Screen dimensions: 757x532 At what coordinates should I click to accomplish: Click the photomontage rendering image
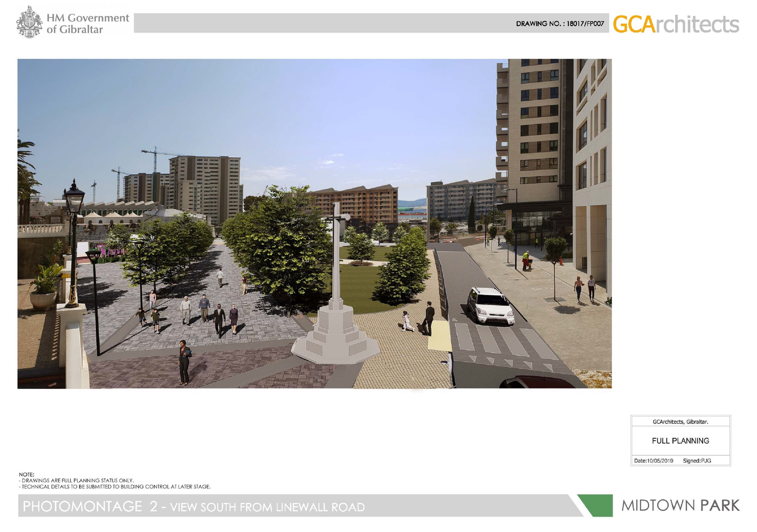[x=314, y=224]
